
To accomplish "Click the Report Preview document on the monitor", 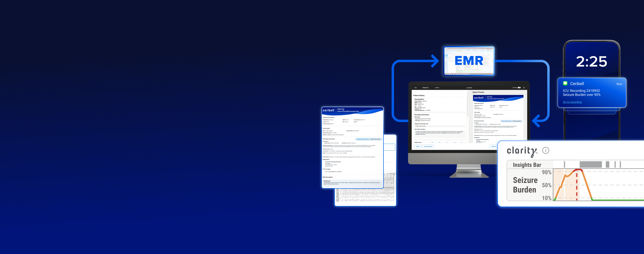I will (x=498, y=119).
